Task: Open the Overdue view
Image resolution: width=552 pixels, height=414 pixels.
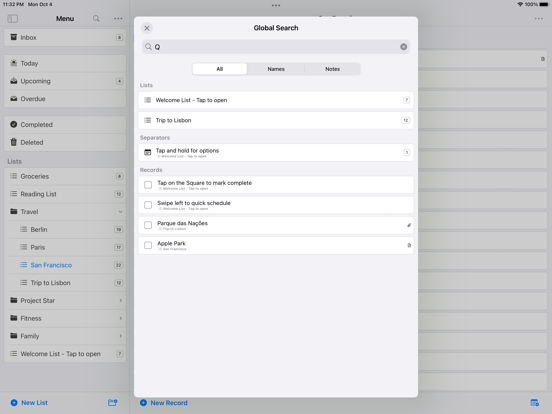Action: [x=65, y=99]
